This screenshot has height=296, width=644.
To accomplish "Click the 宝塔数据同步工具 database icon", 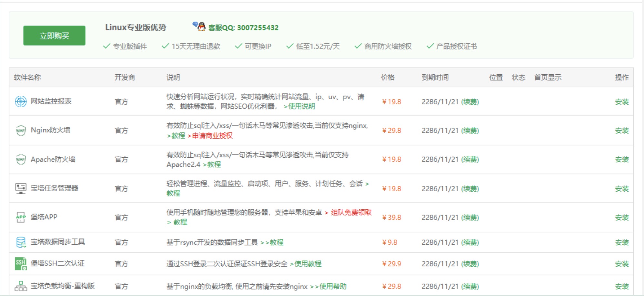I will click(21, 242).
